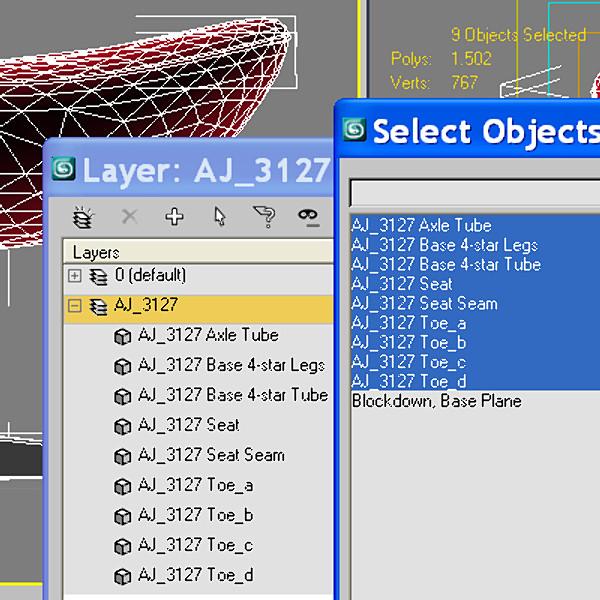Click the Layer: AJ_3127 window title bar
Screen dimensions: 600x600
click(x=189, y=169)
